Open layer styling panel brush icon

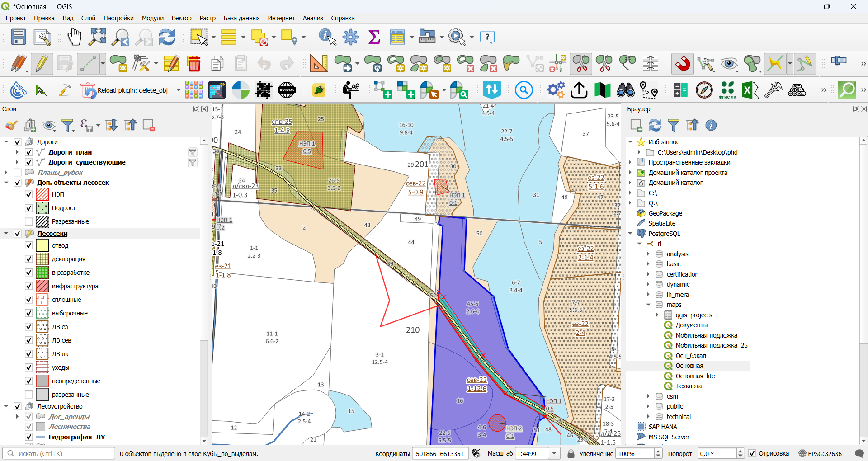(11, 125)
